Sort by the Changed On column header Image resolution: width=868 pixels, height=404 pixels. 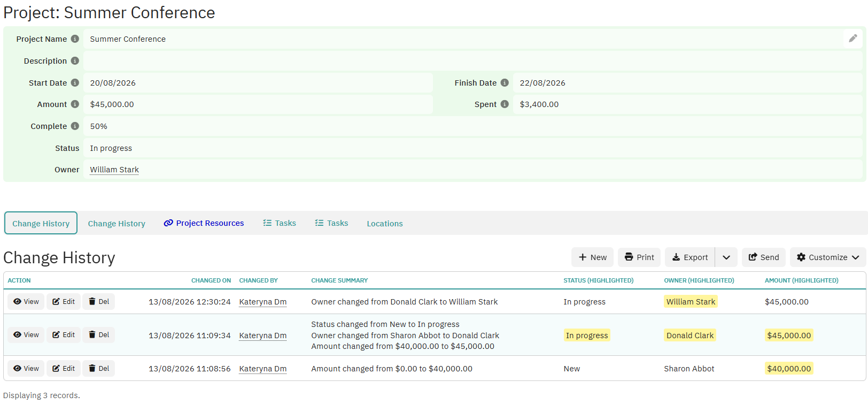pos(211,280)
